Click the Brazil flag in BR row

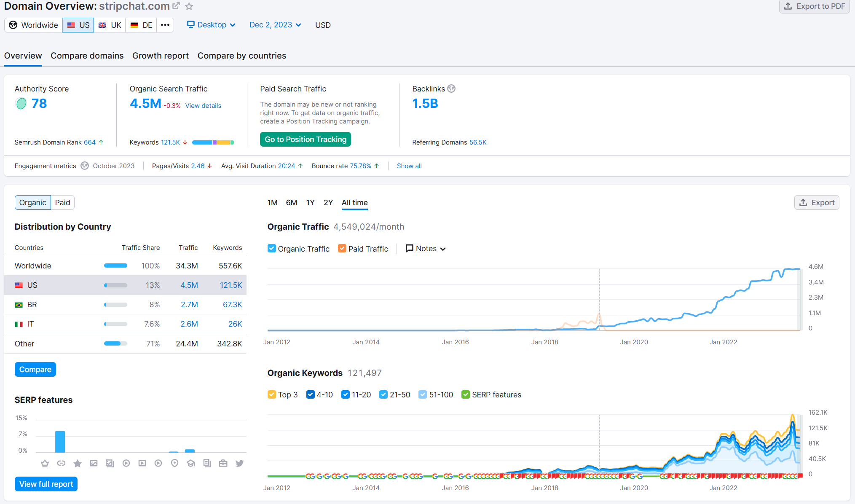pos(19,305)
